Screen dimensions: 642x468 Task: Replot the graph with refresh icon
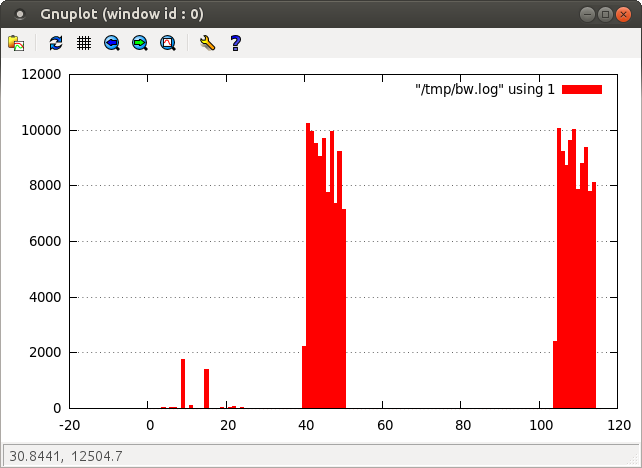pyautogui.click(x=56, y=43)
